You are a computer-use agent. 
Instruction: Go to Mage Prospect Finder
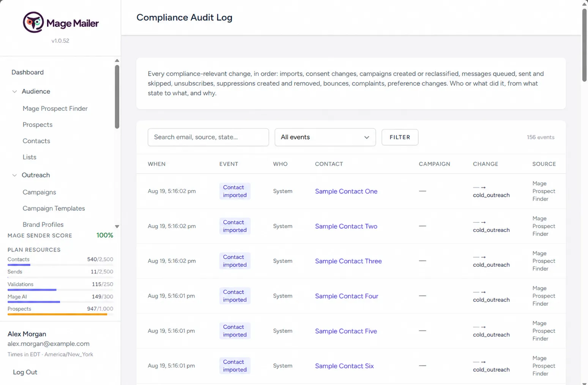(x=55, y=108)
